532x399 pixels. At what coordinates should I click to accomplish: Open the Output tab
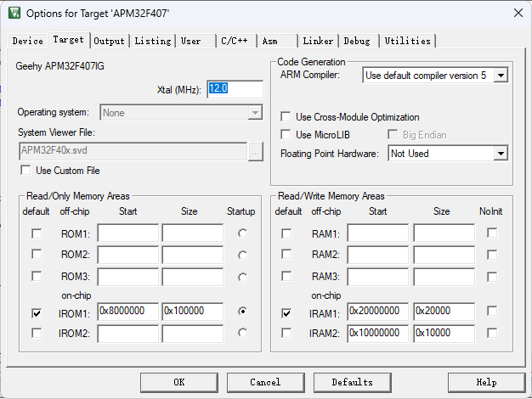110,41
